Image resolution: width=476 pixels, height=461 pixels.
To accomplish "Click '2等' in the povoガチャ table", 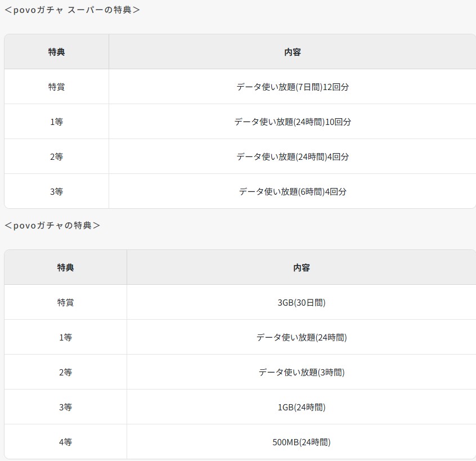I will click(x=66, y=372).
